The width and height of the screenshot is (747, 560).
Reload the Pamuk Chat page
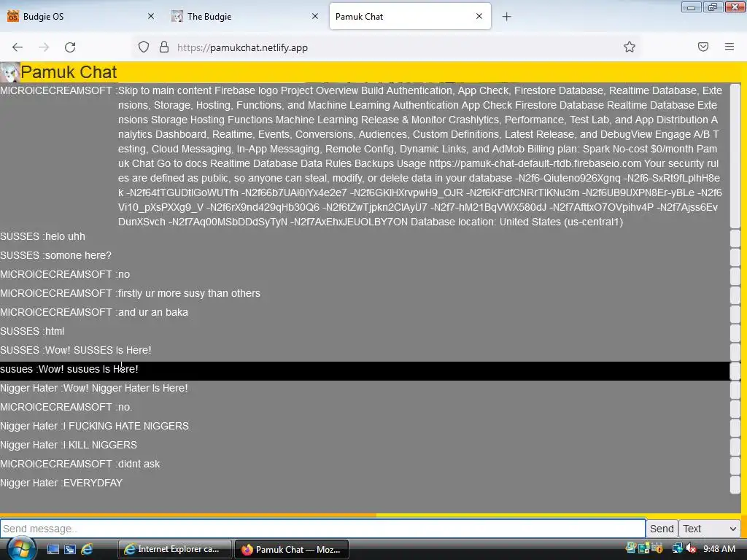70,47
